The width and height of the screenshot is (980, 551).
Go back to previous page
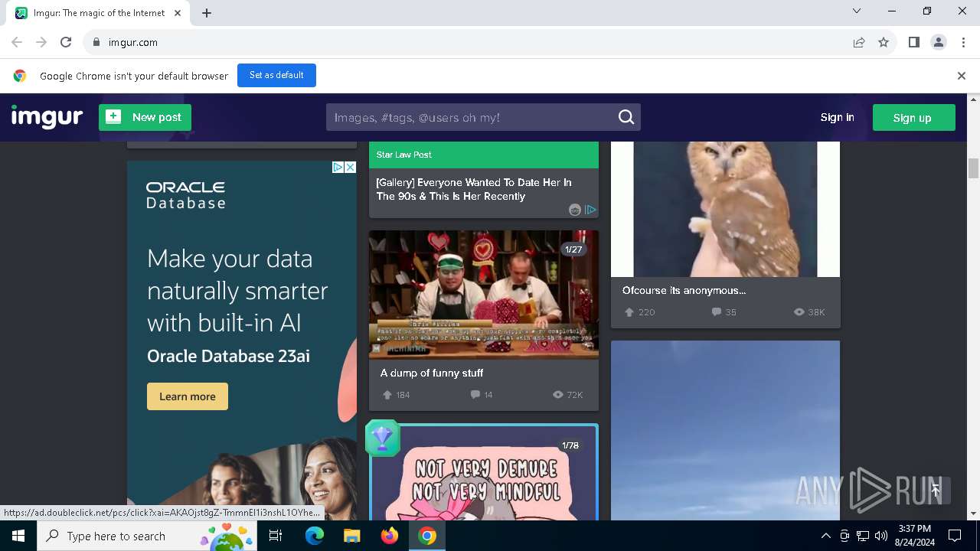coord(17,42)
